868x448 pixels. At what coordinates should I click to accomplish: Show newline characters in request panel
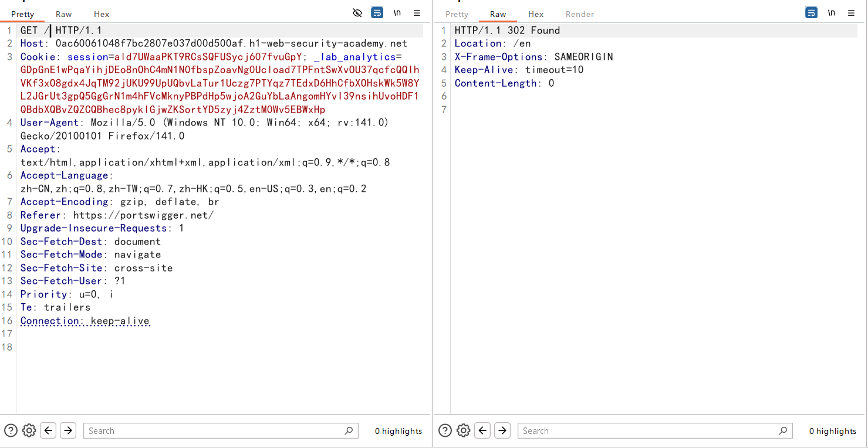point(397,13)
